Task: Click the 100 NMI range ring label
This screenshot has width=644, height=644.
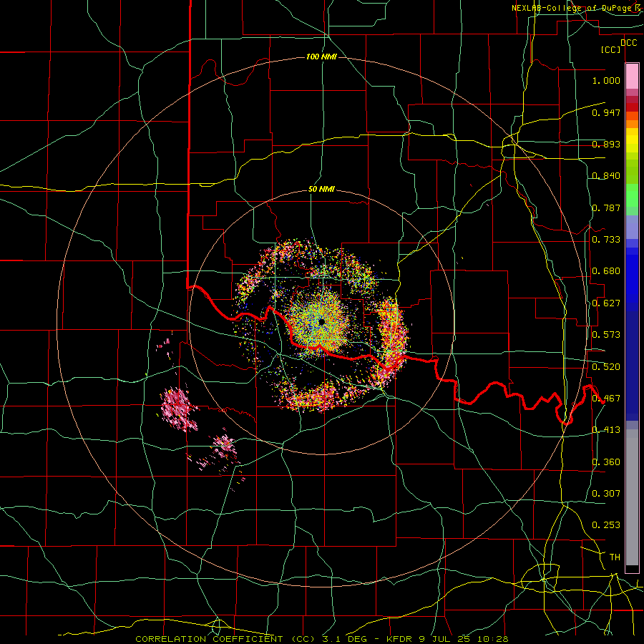Action: (x=321, y=57)
